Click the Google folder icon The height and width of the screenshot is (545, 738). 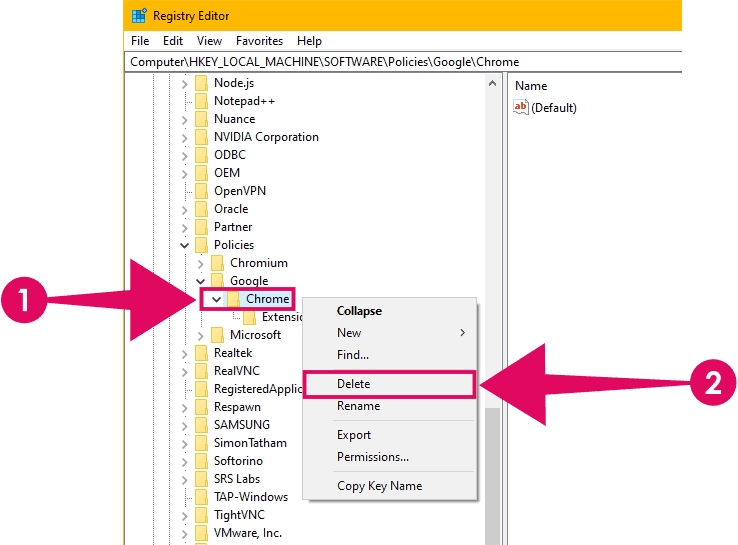[217, 281]
